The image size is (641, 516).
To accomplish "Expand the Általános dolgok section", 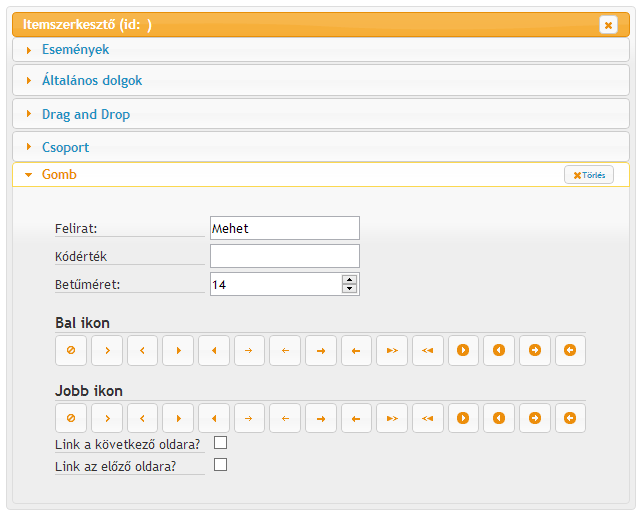I will click(x=321, y=80).
